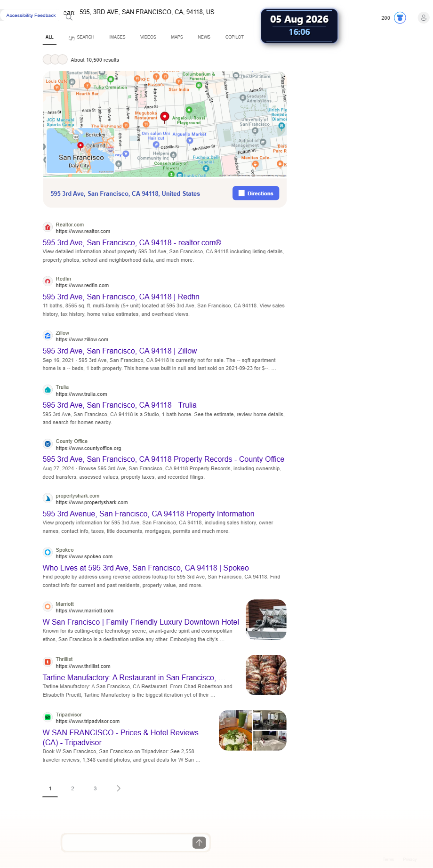Go to results page 2
433x868 pixels.
point(72,788)
